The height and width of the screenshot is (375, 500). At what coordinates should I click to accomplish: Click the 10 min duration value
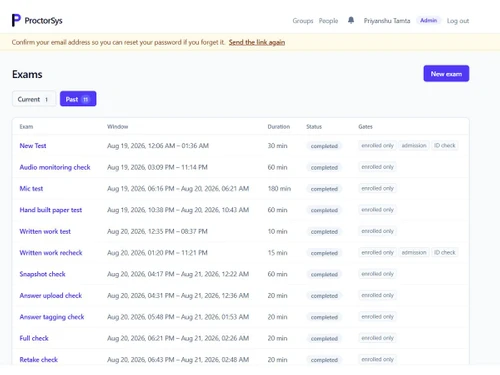(277, 231)
